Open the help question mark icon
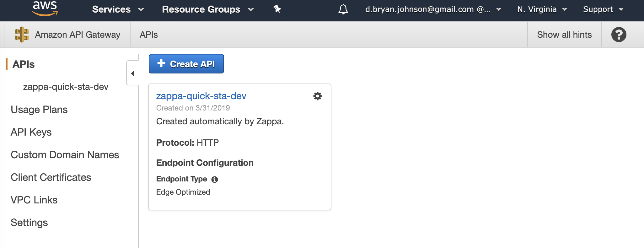The height and width of the screenshot is (248, 644). coord(619,35)
